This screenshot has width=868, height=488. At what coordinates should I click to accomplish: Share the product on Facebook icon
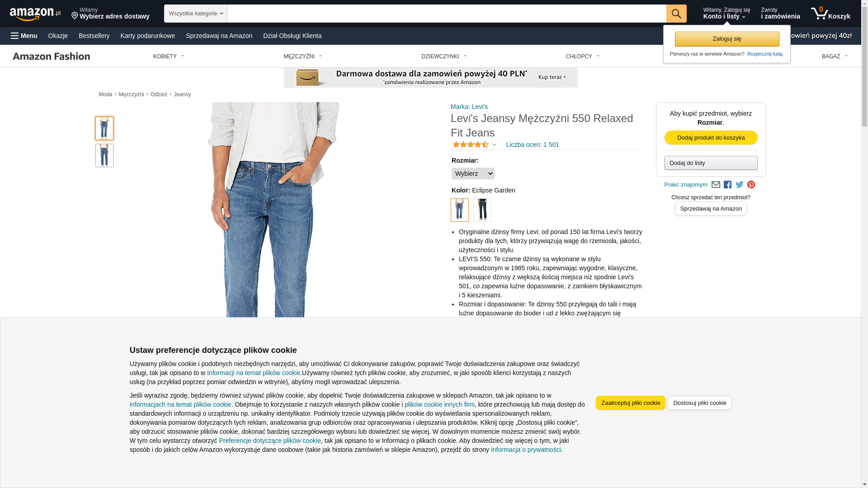click(727, 185)
